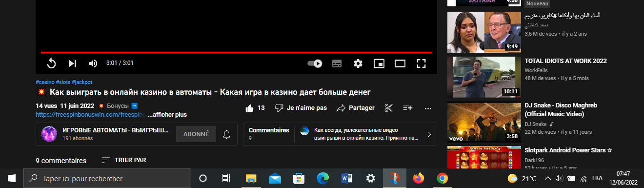
Task: Open the thumbnail of the 9:49 video
Action: pyautogui.click(x=484, y=32)
